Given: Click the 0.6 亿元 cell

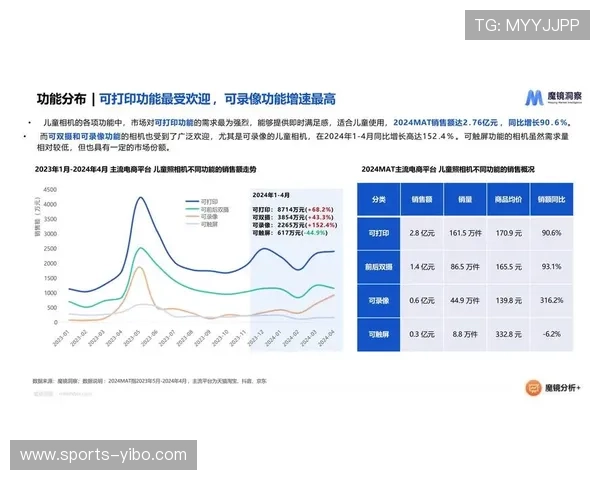Looking at the screenshot, I should 422,300.
